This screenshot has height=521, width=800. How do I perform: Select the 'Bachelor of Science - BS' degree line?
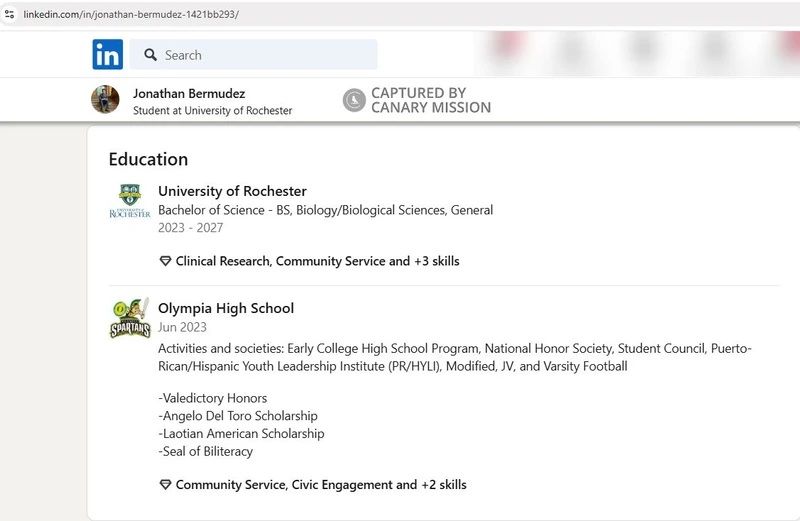click(326, 210)
